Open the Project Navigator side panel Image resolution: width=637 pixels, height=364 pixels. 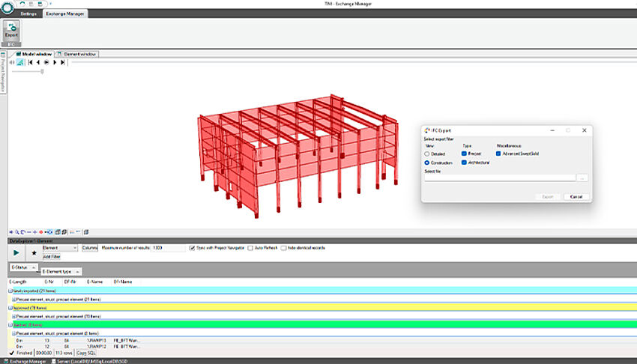pyautogui.click(x=3, y=76)
